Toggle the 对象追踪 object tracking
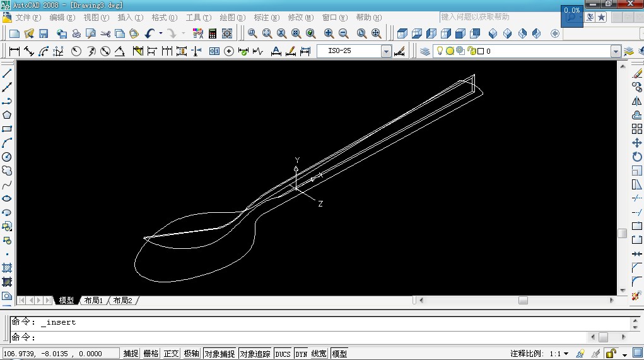 tap(255, 354)
